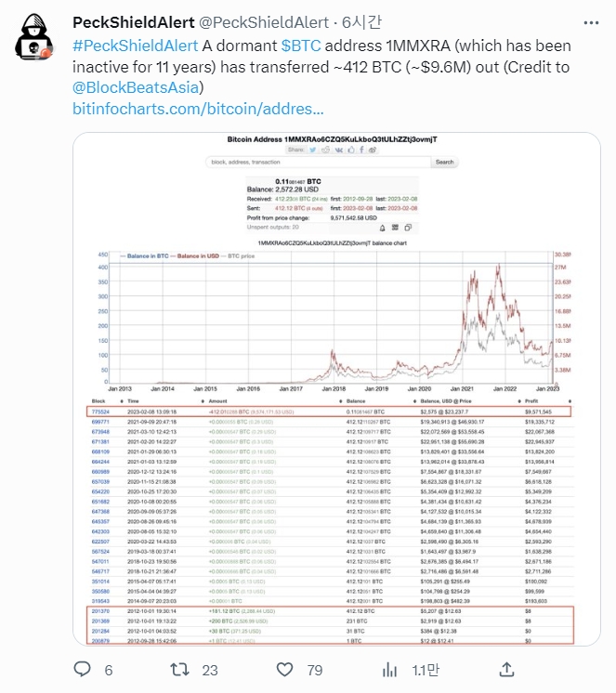
Task: Open the #PeckShieldAlert hashtag
Action: pyautogui.click(x=137, y=45)
